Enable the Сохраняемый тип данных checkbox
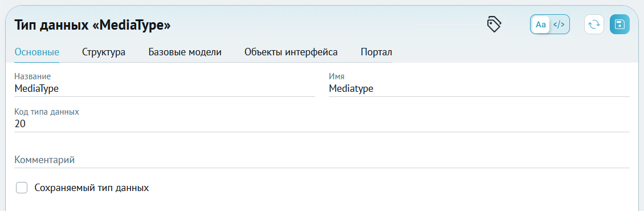 tap(21, 188)
